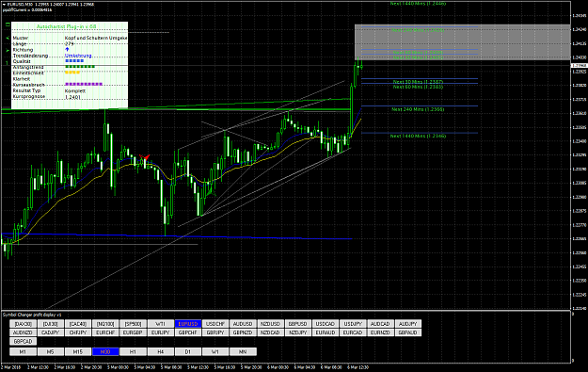Switch symbol to CHFJPY
This screenshot has width=588, height=372.
coord(78,332)
